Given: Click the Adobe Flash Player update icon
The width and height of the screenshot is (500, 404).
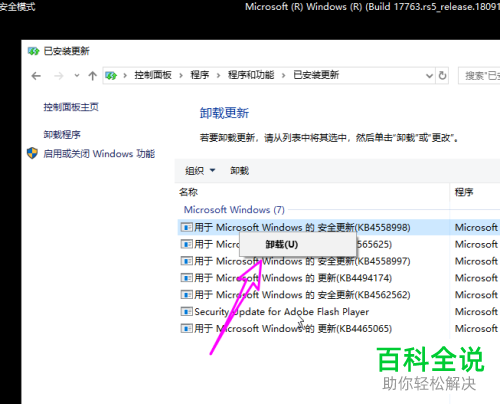Looking at the screenshot, I should click(187, 312).
